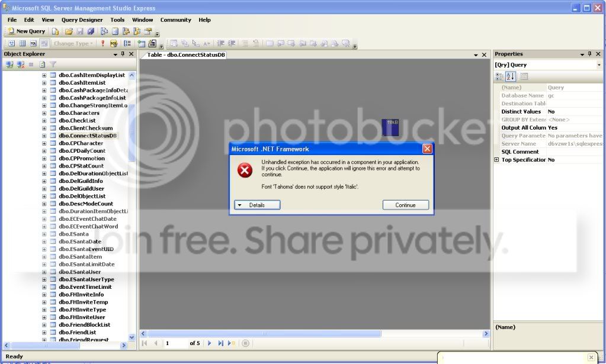
Task: Click the Execute SQL exclamation icon
Action: coord(102,43)
